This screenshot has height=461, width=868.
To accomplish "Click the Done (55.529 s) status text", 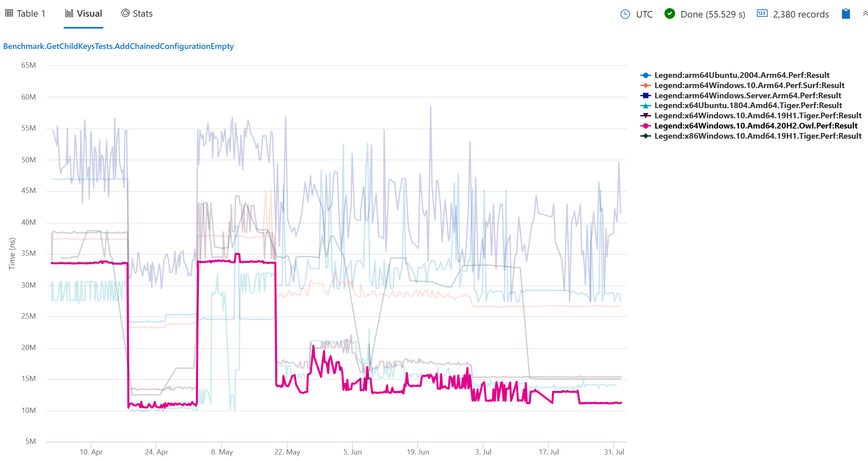I will pos(712,14).
